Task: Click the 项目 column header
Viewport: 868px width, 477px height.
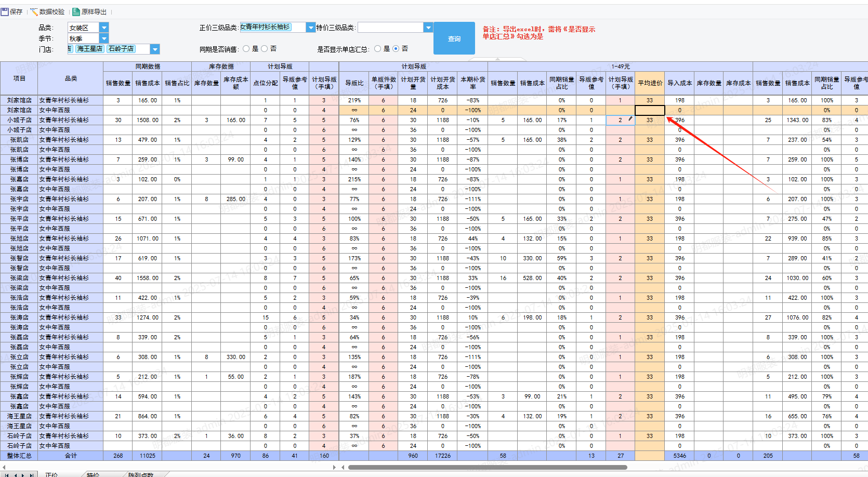Action: [19, 78]
